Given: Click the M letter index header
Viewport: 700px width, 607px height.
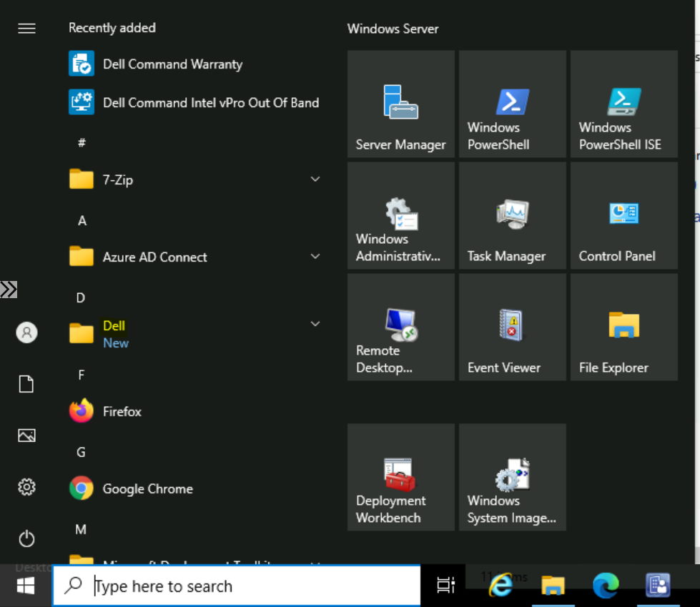Looking at the screenshot, I should [x=81, y=529].
